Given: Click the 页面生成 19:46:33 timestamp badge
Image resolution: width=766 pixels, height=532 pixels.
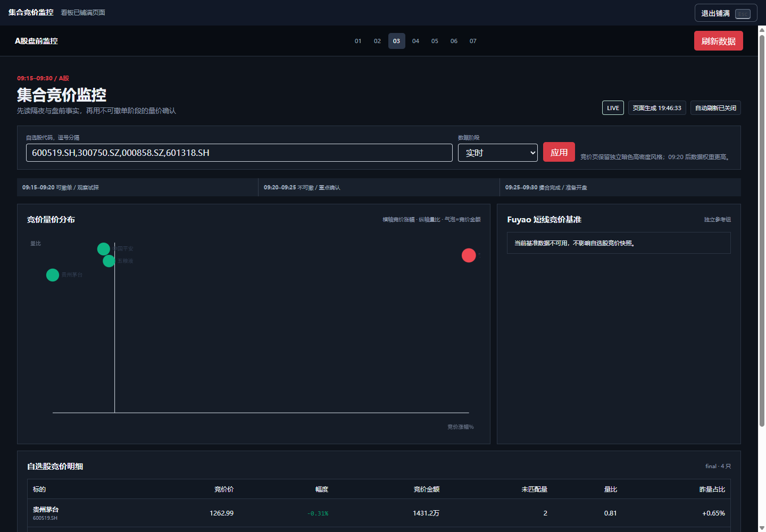Looking at the screenshot, I should [657, 108].
